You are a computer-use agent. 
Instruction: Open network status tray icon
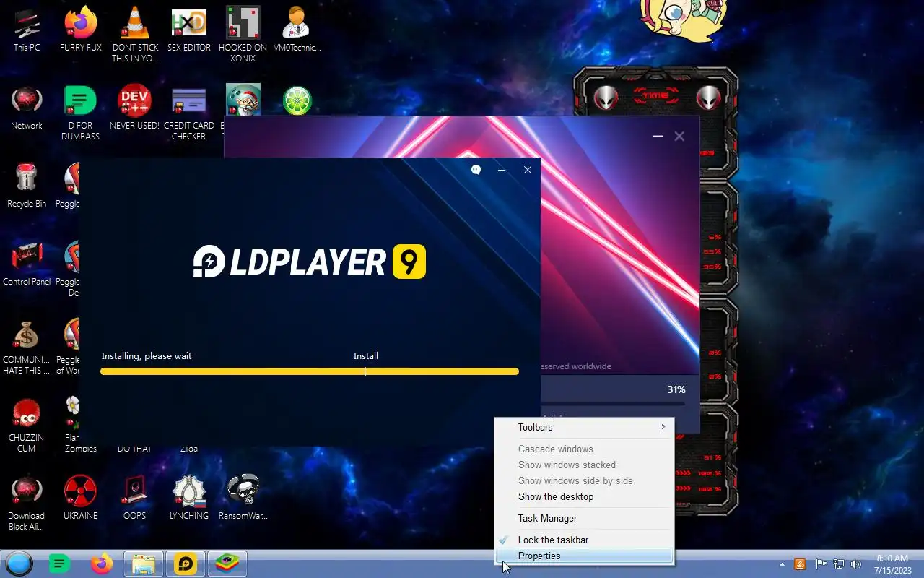(x=839, y=564)
